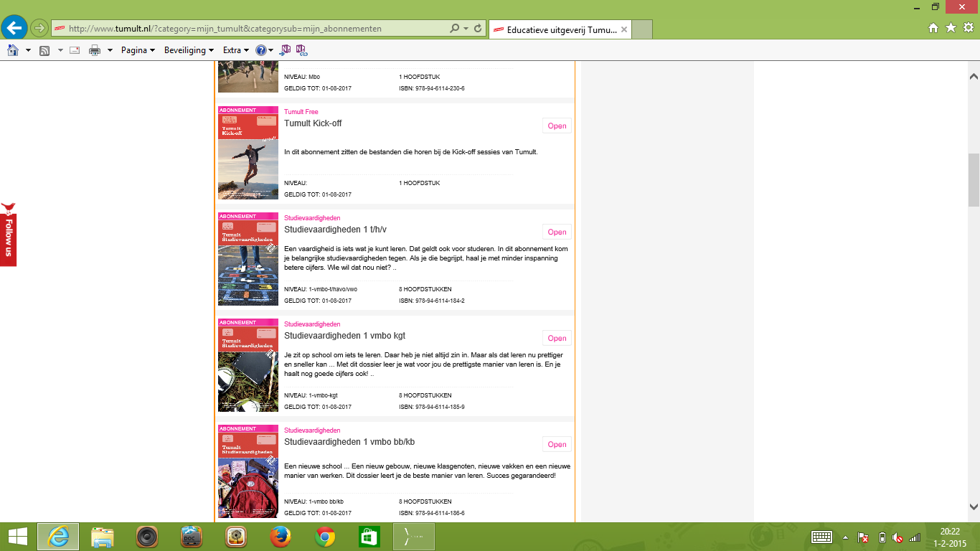Click the network signal tray icon
Image resolution: width=980 pixels, height=551 pixels.
tap(915, 537)
